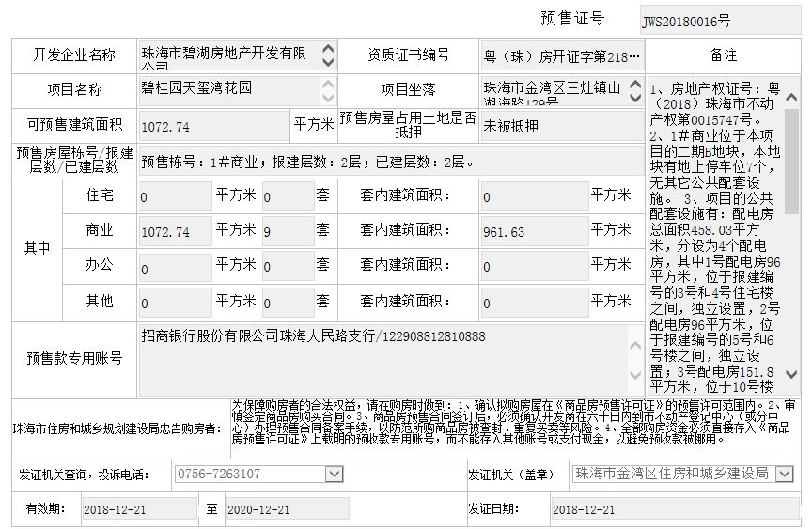Select the 资质证书编号 certificate number field

pyautogui.click(x=561, y=56)
